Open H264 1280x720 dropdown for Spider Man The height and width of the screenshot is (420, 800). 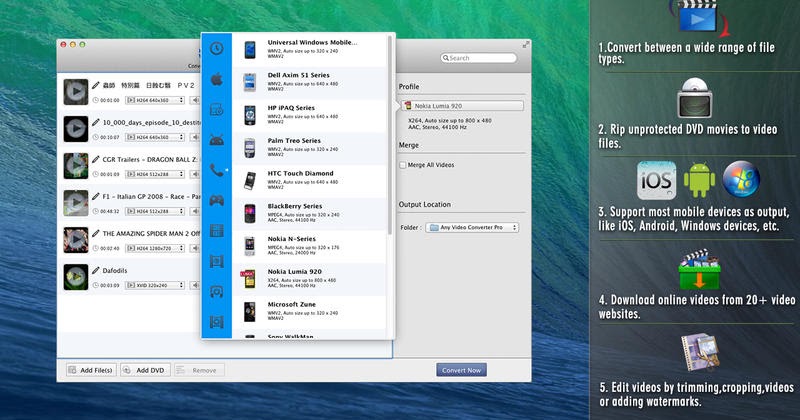coord(155,248)
